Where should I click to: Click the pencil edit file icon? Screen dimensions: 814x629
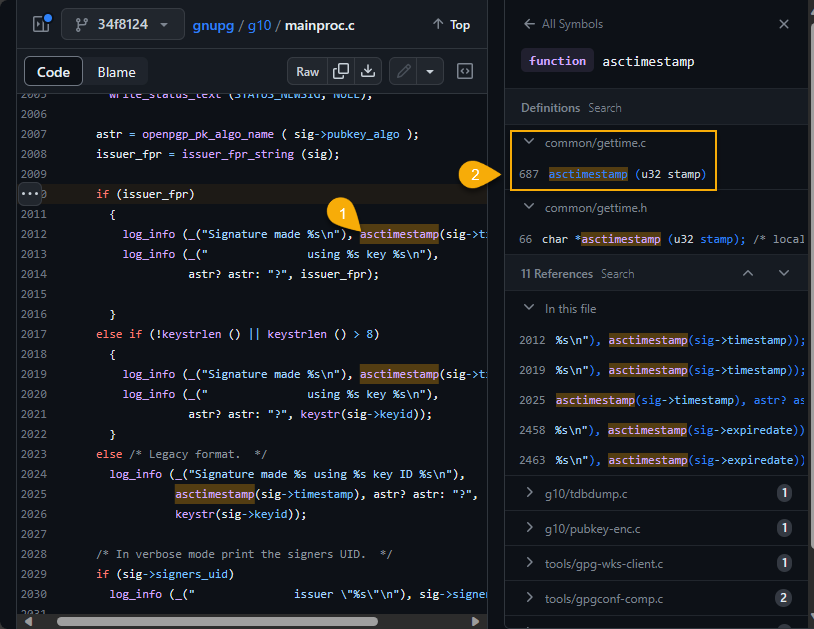403,71
